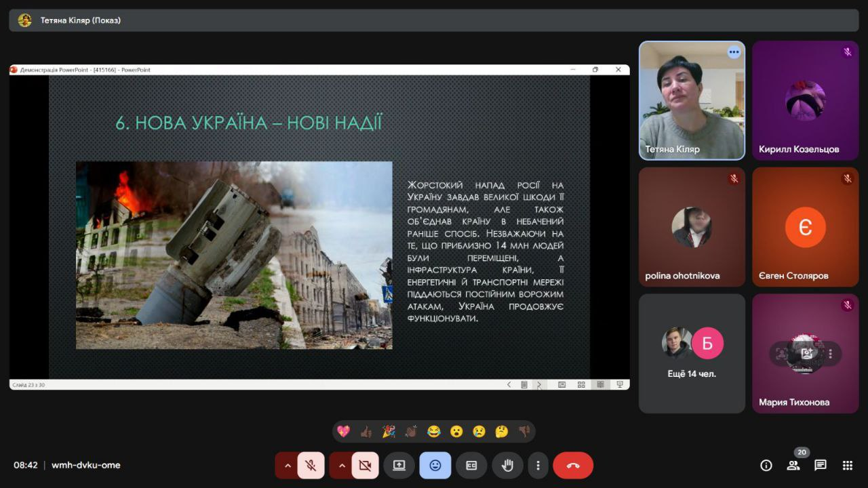Expand audio settings chevron beside the microphone
The width and height of the screenshot is (868, 488).
click(x=288, y=466)
